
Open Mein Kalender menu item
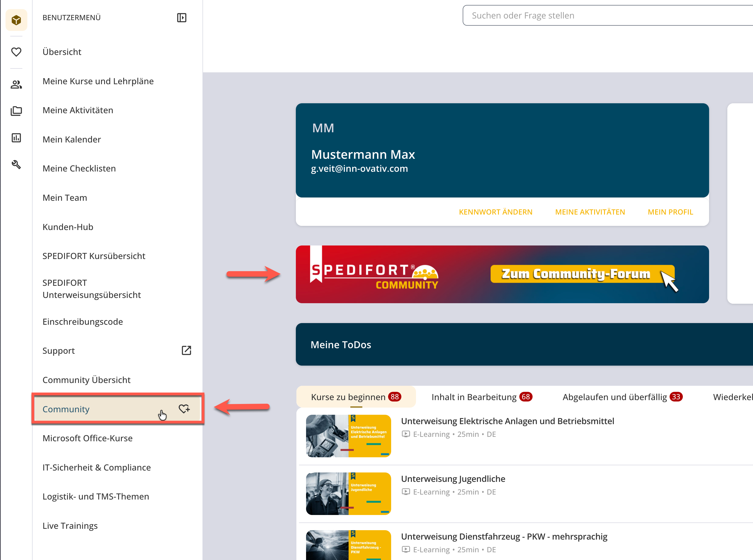pos(72,139)
